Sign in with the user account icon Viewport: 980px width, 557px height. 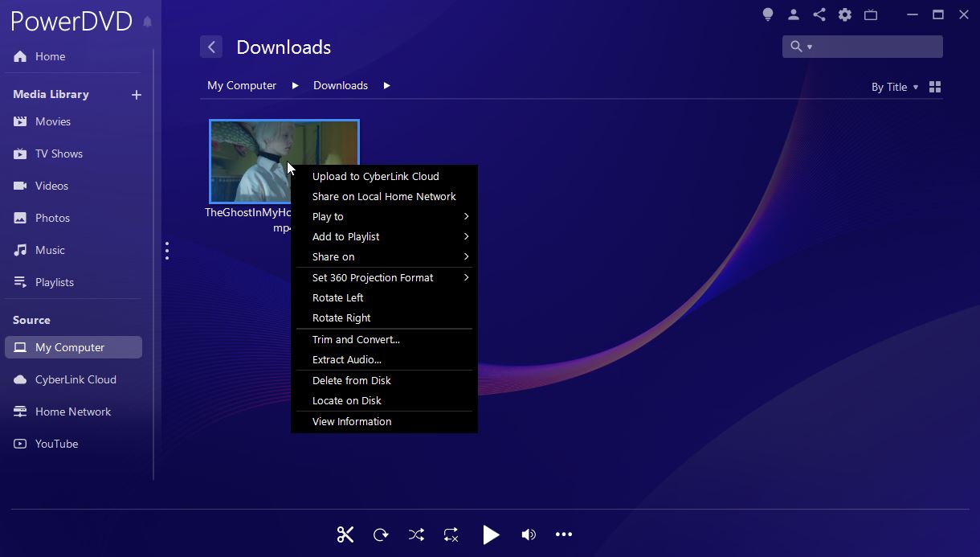pos(793,14)
